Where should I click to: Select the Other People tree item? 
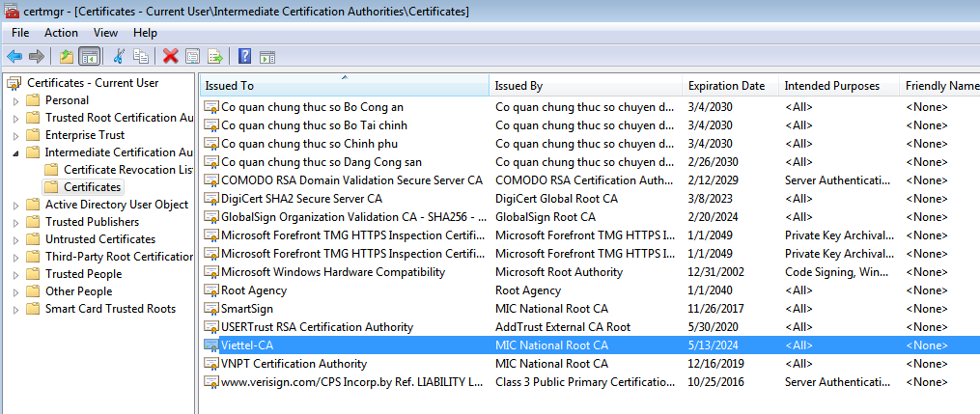[x=79, y=291]
